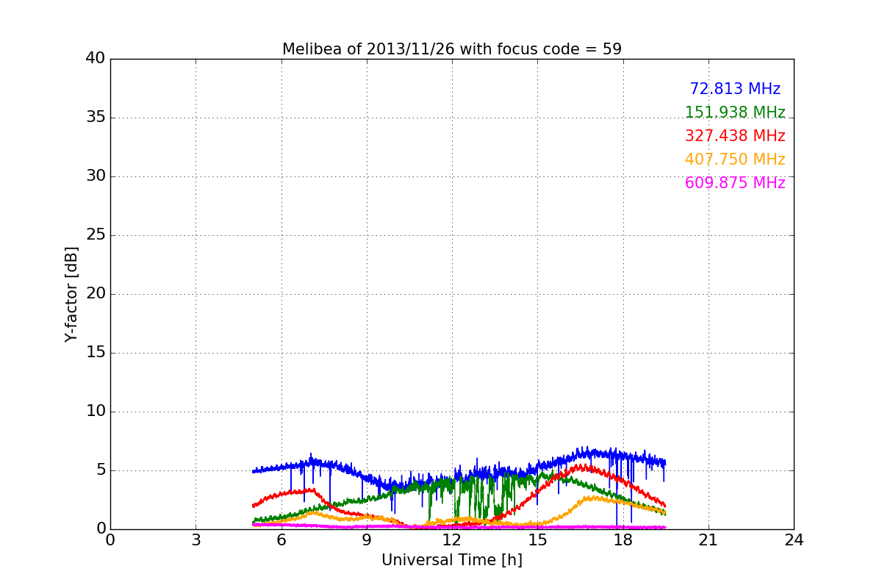Select the 72.813 MHz legend label
The height and width of the screenshot is (588, 882).
click(735, 89)
